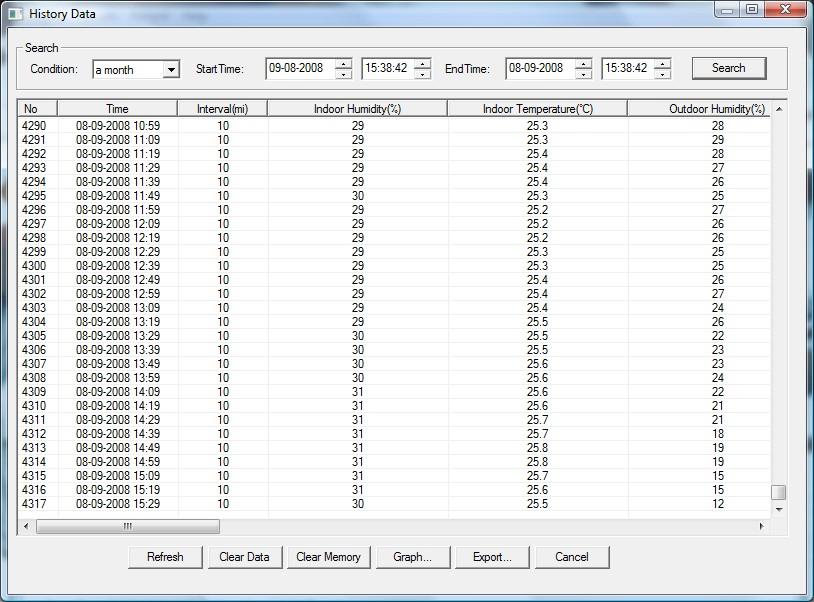Sort by the Indoor Humidity(%) column header
Screen dimensions: 814x602
click(357, 109)
